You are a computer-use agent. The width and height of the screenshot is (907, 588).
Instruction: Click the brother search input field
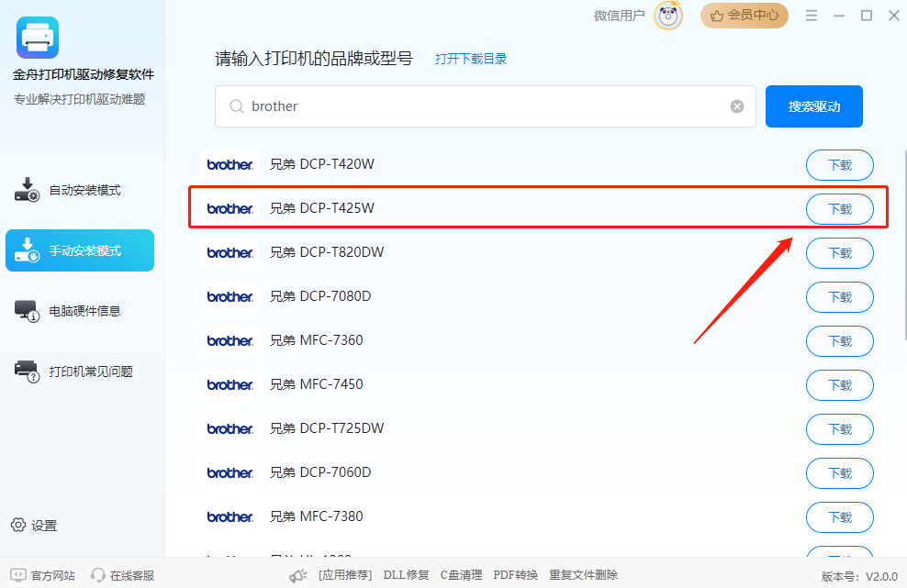(486, 106)
